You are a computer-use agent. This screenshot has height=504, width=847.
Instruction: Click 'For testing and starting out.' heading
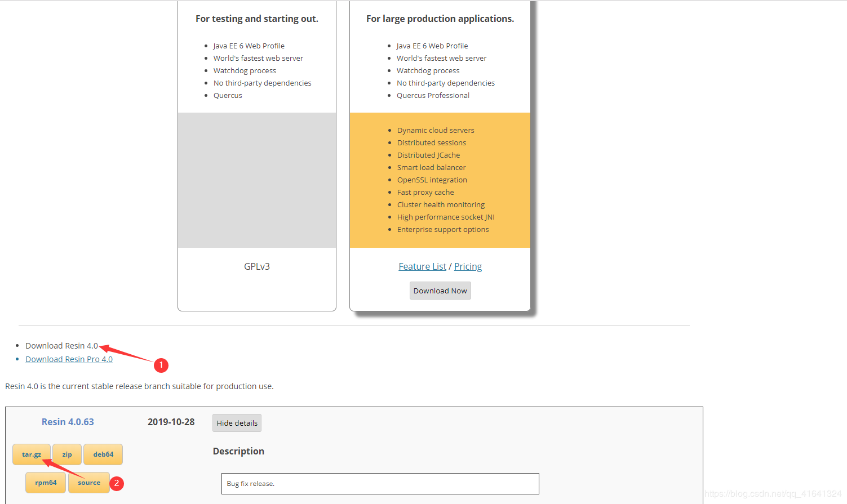257,19
